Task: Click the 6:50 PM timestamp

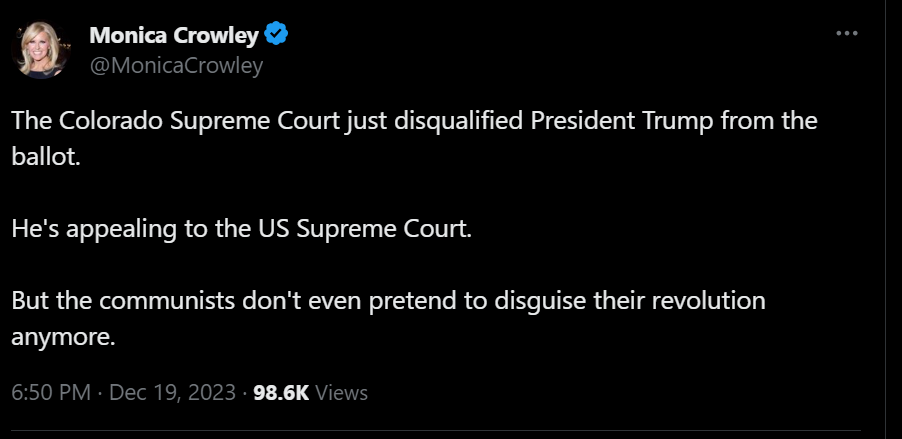Action: tap(51, 393)
